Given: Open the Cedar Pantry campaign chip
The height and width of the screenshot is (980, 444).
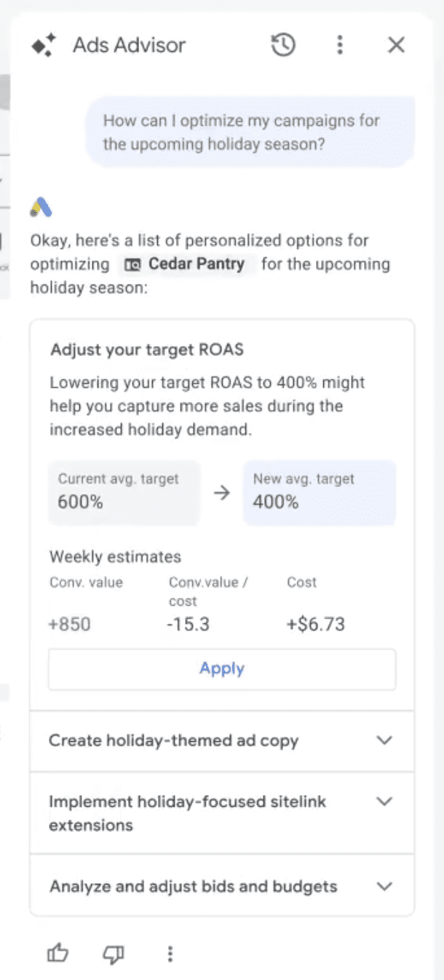Looking at the screenshot, I should [186, 264].
